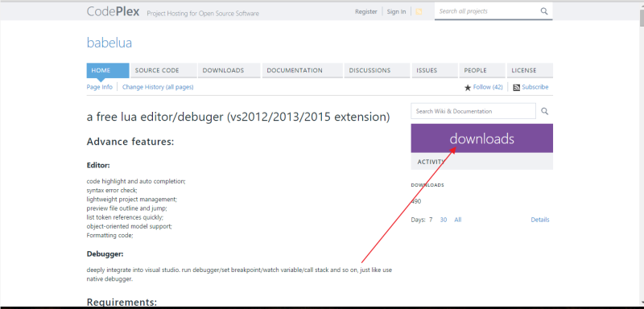The height and width of the screenshot is (309, 644).
Task: Click 'list token references quickly;' line
Action: 125,217
